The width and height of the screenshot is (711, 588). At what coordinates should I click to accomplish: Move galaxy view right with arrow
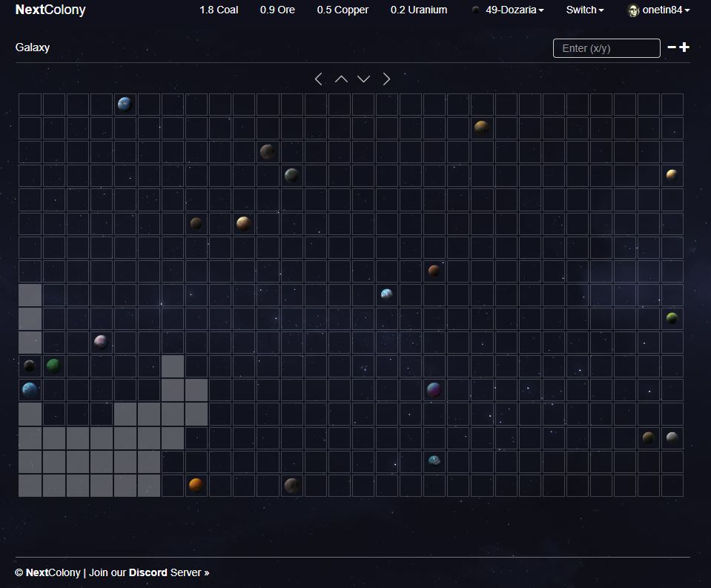pyautogui.click(x=386, y=79)
